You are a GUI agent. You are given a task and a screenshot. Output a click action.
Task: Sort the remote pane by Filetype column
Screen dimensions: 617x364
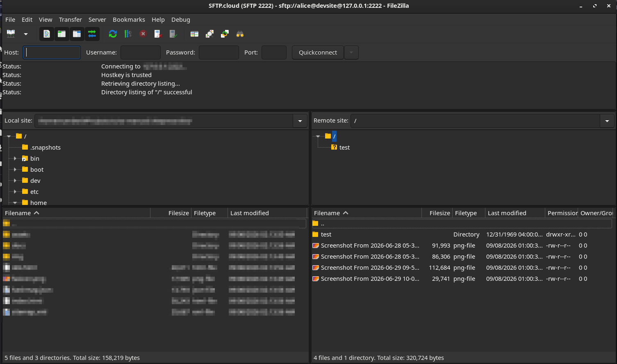coord(469,213)
